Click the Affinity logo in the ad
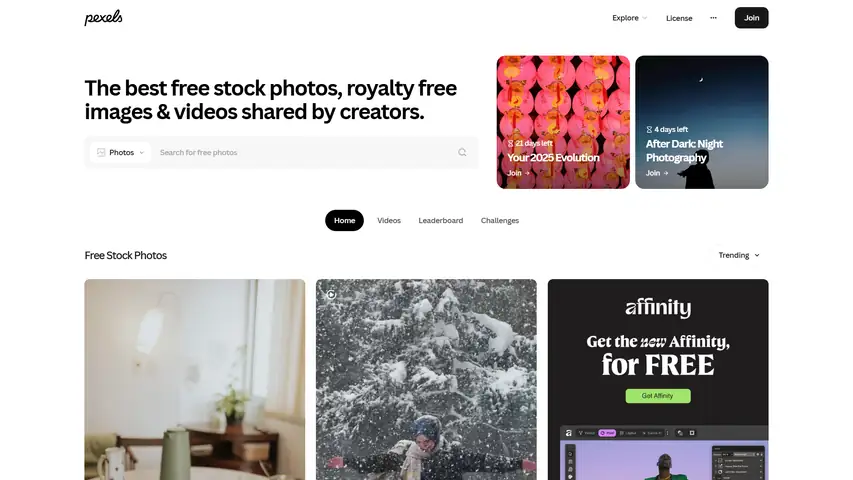The height and width of the screenshot is (480, 853). 658,307
